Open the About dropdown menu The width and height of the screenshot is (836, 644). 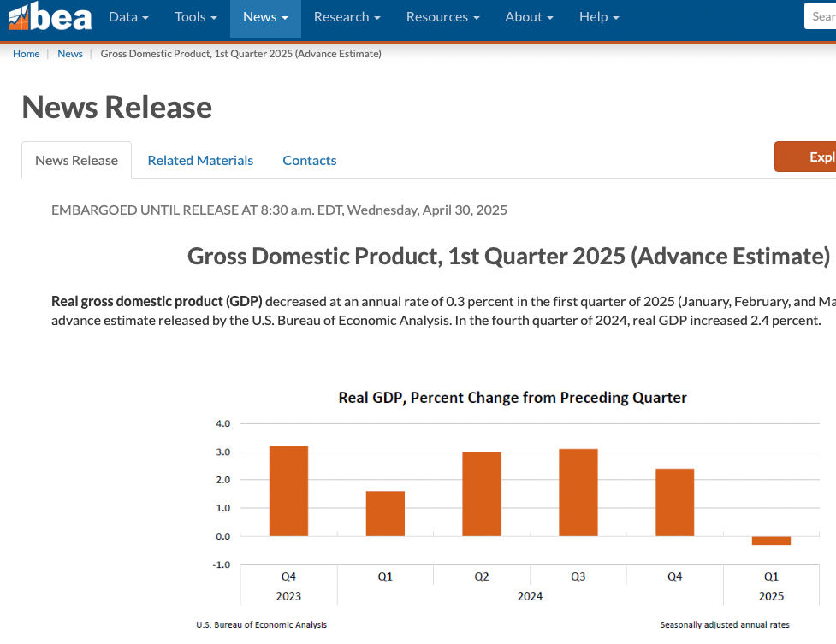click(529, 17)
